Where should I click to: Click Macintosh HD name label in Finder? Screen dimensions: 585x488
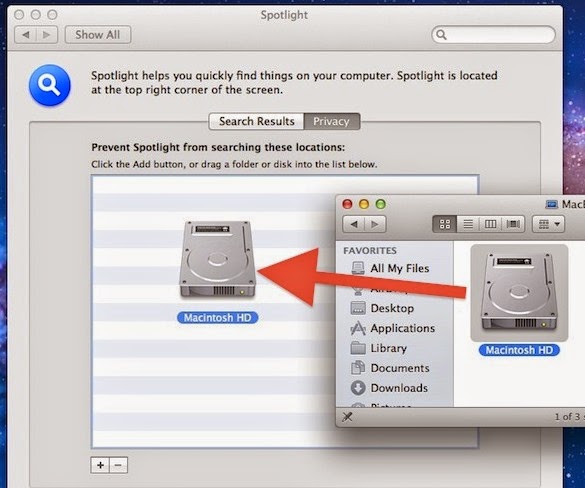tap(519, 350)
